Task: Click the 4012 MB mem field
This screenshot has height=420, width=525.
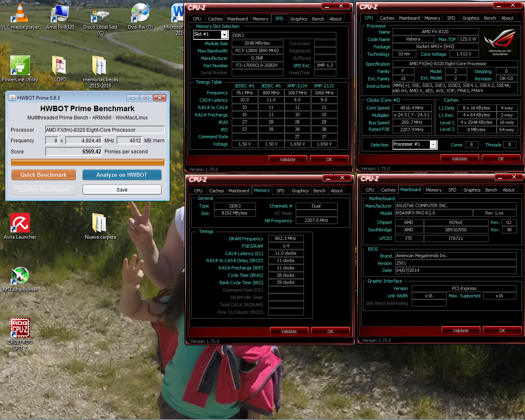Action: 130,140
